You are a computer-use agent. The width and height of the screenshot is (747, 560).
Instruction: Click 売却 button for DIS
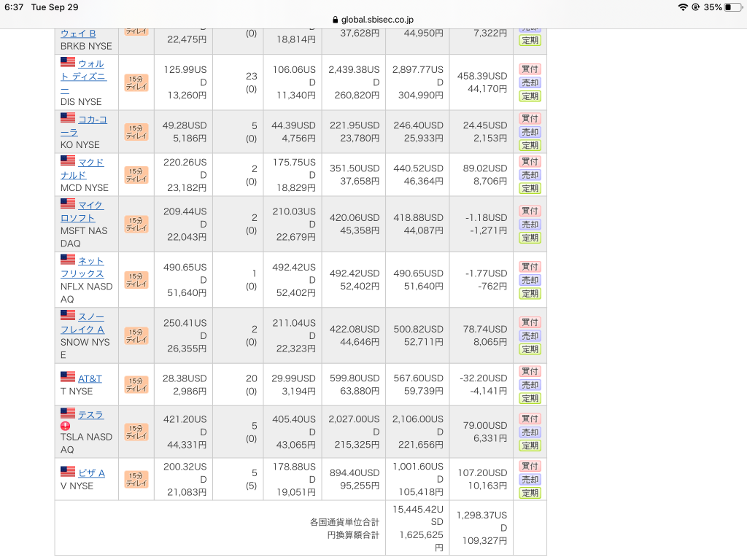[x=530, y=82]
